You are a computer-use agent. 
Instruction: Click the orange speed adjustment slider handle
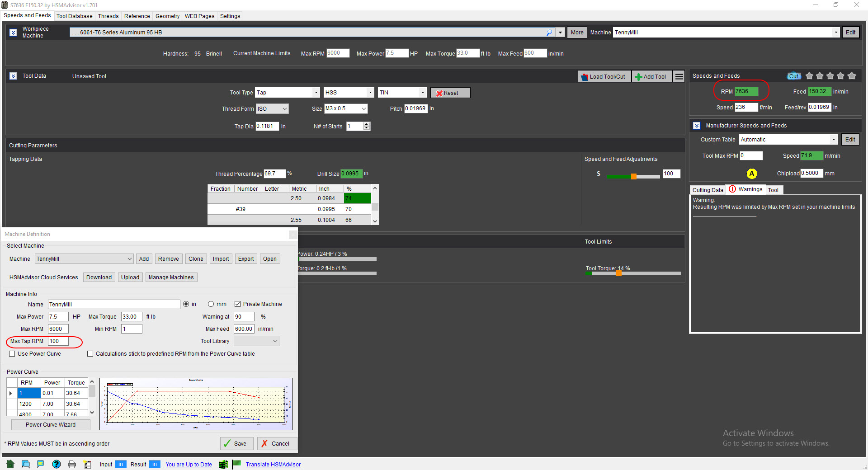(x=634, y=176)
